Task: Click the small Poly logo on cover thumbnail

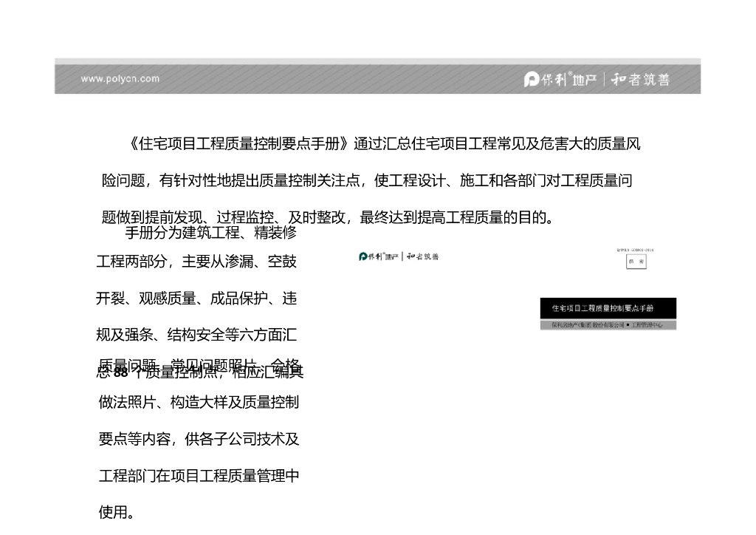Action: 364,256
